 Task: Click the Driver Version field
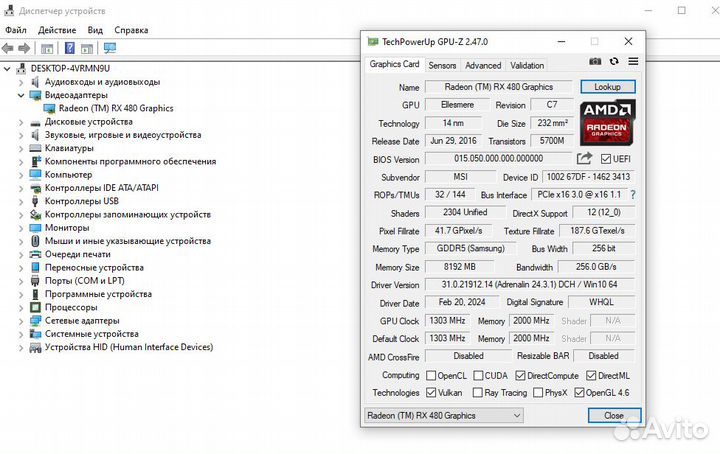tap(529, 285)
